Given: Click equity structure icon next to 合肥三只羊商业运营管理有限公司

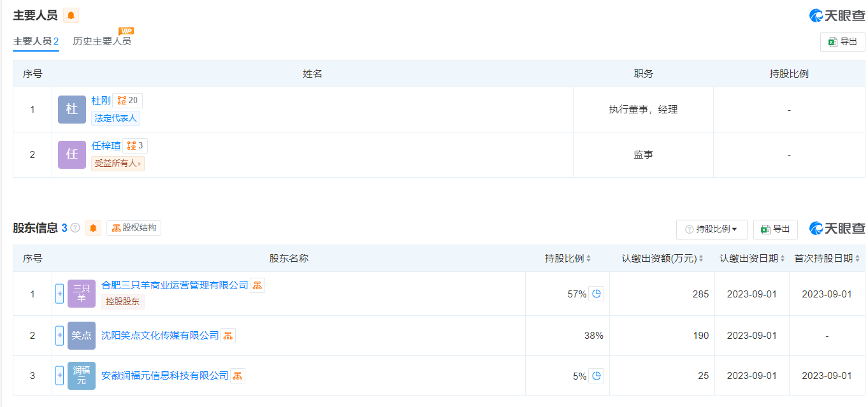Looking at the screenshot, I should pos(257,285).
